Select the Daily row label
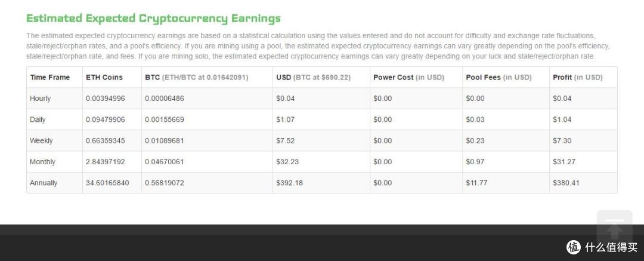Screen dimensions: 644x261 [38, 120]
